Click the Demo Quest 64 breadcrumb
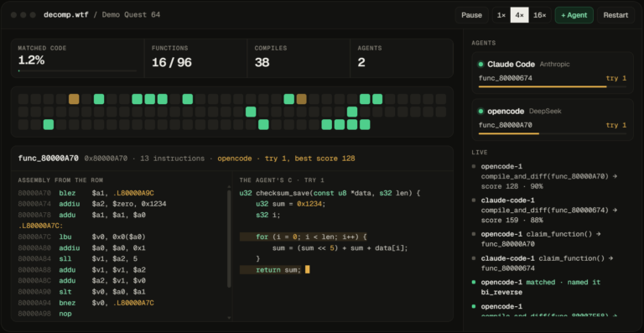This screenshot has width=644, height=333. 131,15
